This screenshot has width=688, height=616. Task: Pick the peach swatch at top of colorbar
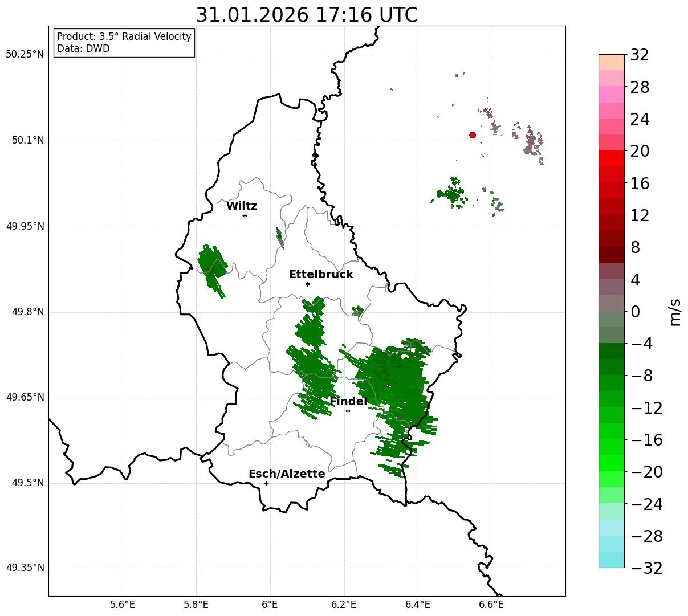612,62
